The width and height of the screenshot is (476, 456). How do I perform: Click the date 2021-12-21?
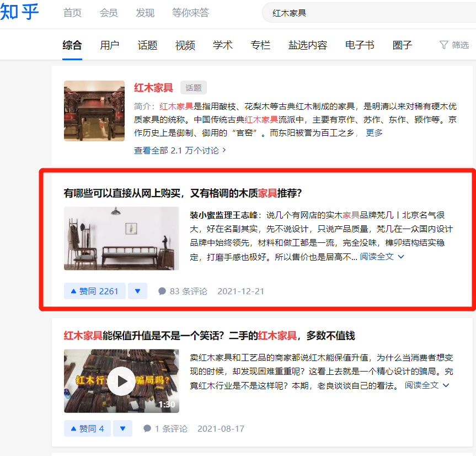point(240,291)
